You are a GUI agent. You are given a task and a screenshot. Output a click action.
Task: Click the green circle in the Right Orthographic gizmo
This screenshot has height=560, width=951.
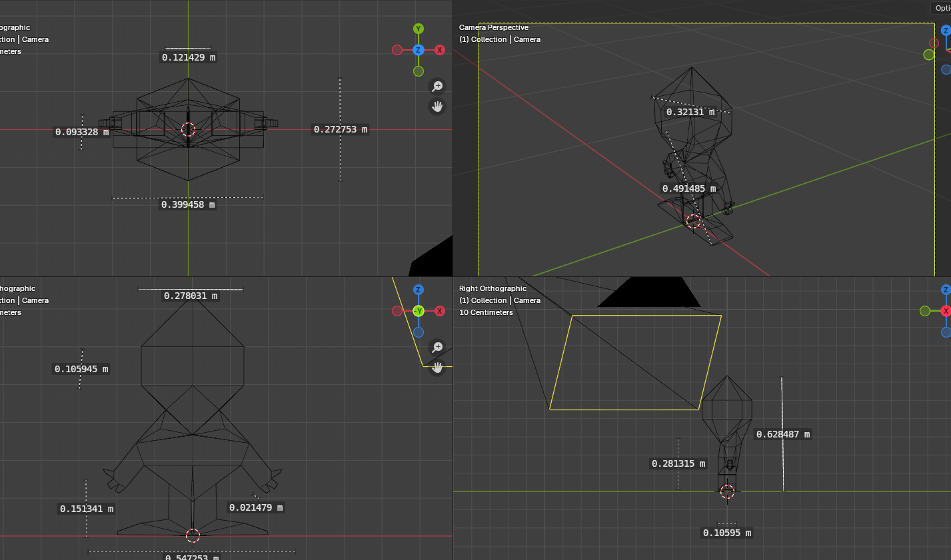[x=925, y=311]
